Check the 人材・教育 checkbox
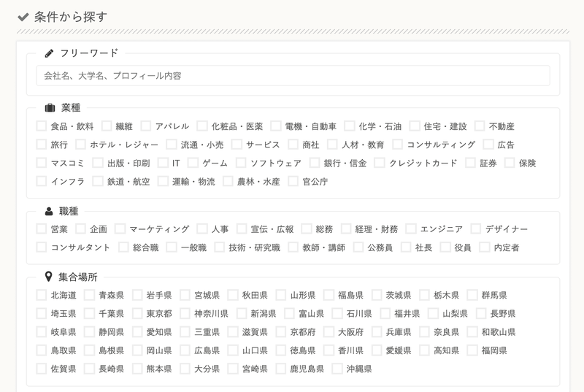Viewport: 584px width, 392px height. coord(332,144)
